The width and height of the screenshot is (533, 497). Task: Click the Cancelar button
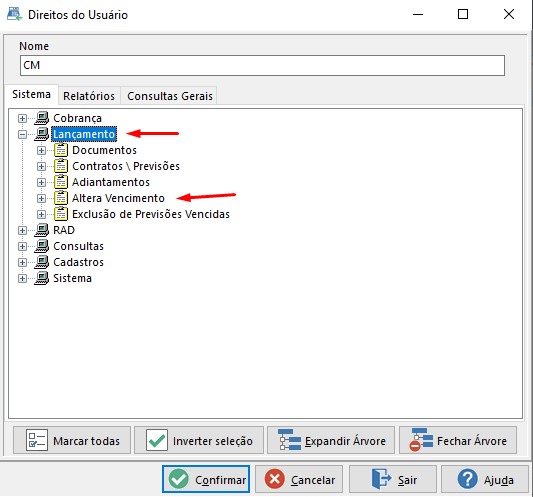tap(299, 479)
